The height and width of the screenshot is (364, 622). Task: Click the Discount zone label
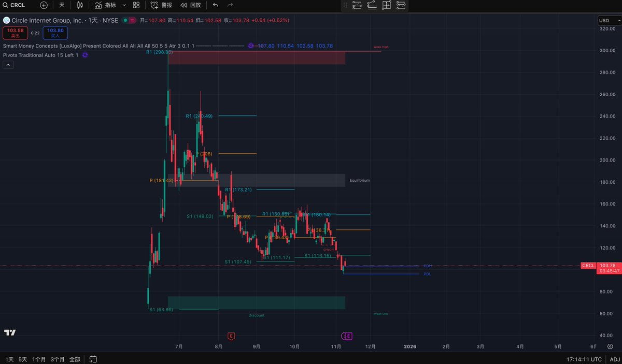(x=256, y=315)
